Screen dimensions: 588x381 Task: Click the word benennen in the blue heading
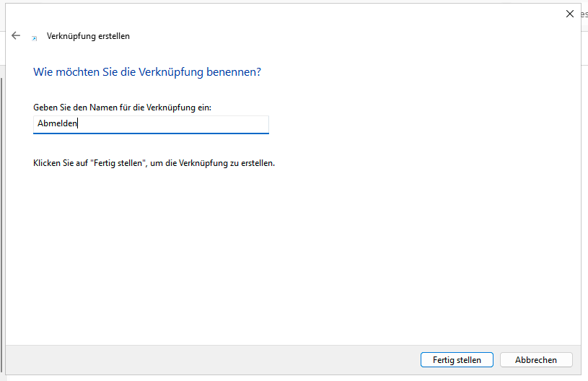(x=238, y=73)
